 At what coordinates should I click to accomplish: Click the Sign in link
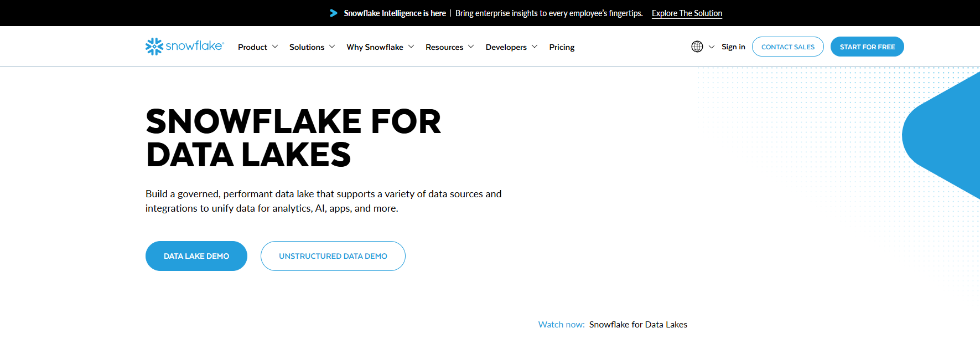pos(733,47)
